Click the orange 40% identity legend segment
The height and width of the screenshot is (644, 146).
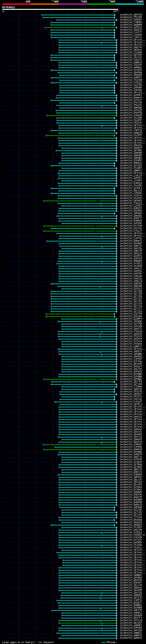(45, 4)
